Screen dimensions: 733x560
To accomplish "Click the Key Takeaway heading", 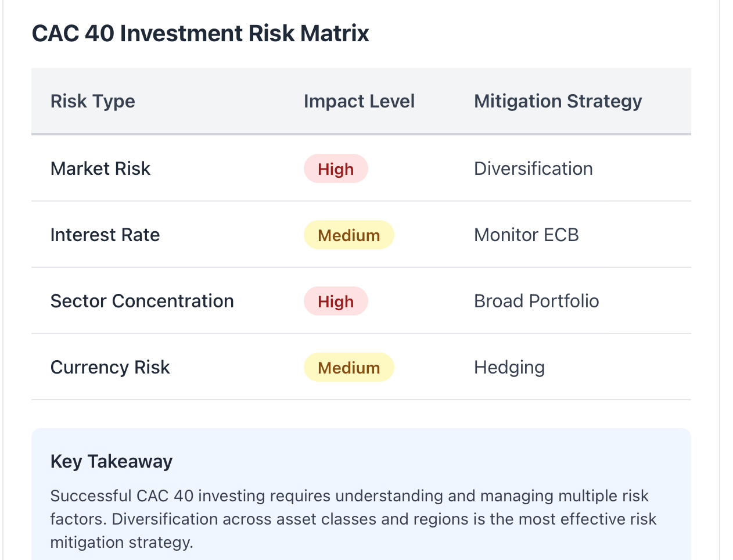I will click(112, 461).
